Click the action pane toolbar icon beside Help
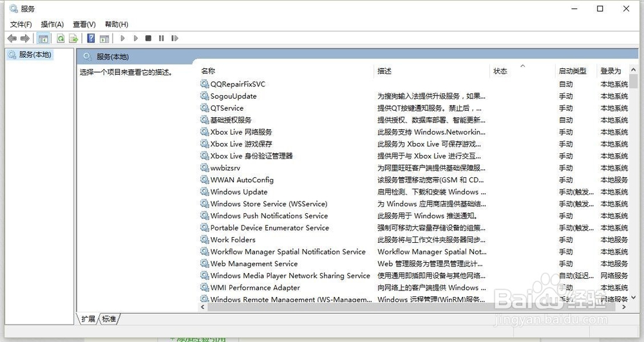 pyautogui.click(x=104, y=39)
